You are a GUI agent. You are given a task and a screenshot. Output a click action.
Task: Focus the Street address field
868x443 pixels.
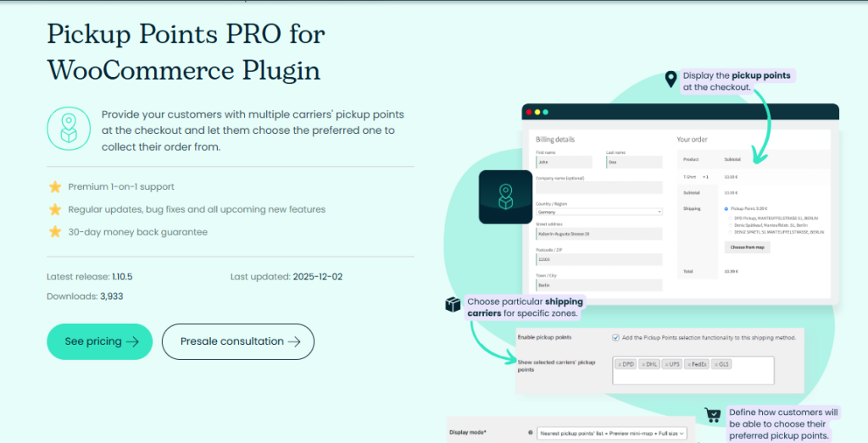coord(599,234)
